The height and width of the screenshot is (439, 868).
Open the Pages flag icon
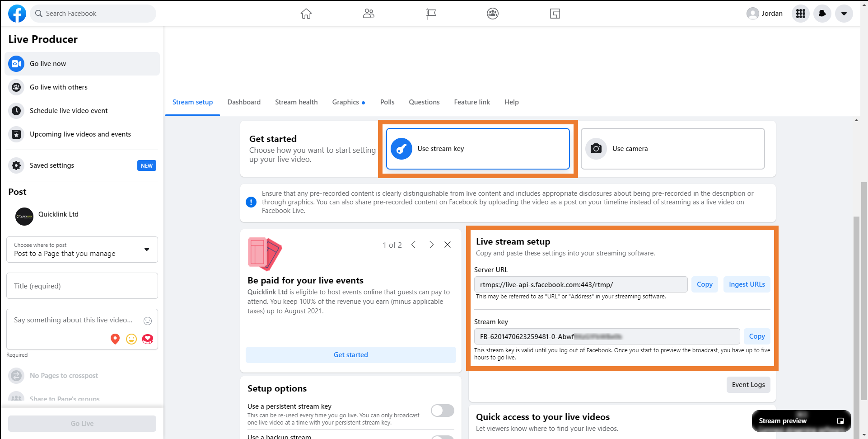click(x=431, y=14)
